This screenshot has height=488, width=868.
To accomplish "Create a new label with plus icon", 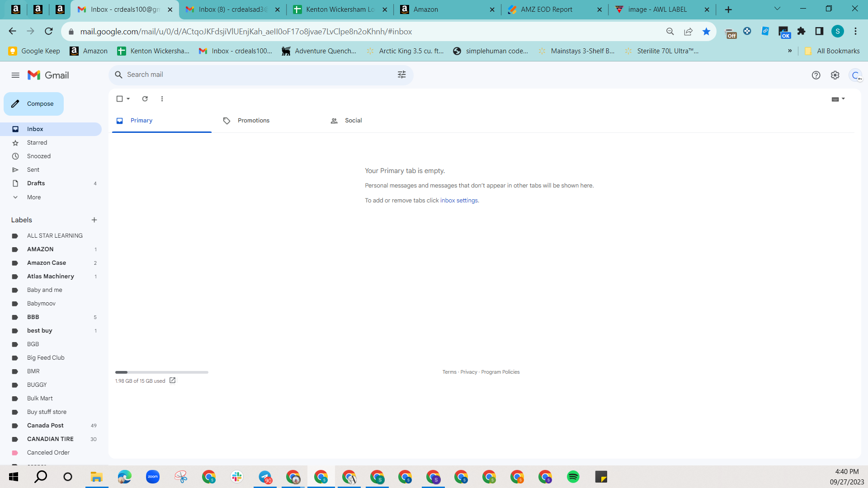I will click(x=94, y=220).
